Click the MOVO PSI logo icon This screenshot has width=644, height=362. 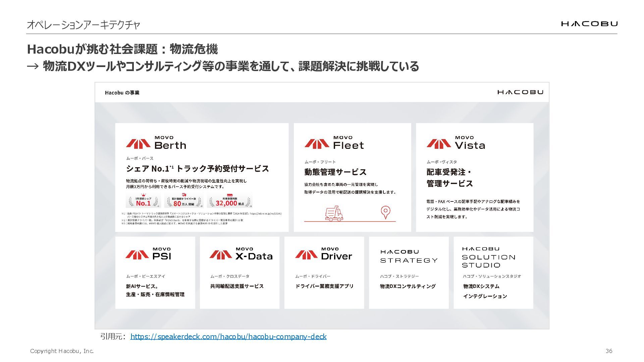click(137, 255)
